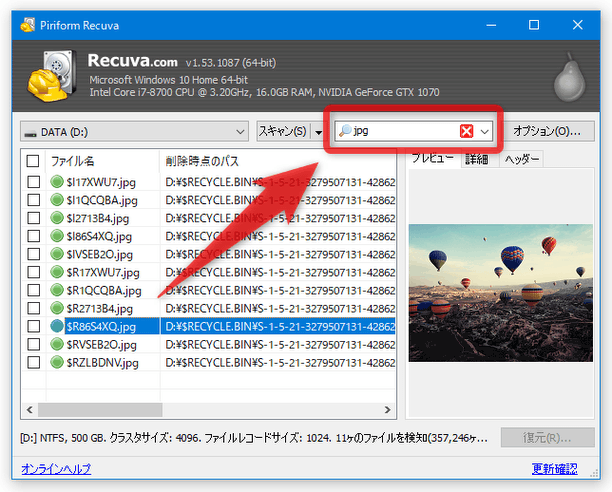Check the box for $I1QCQBA.jpg

[34, 200]
